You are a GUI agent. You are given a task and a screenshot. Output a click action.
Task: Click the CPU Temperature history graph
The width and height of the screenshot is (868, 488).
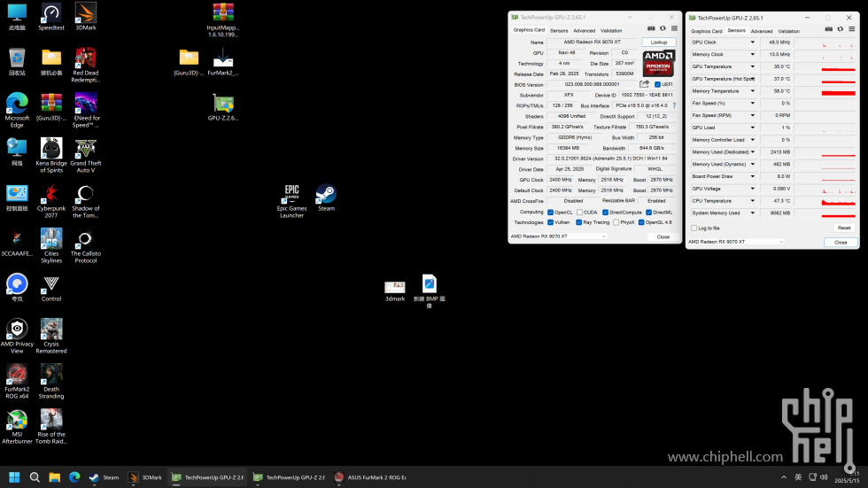click(x=825, y=201)
